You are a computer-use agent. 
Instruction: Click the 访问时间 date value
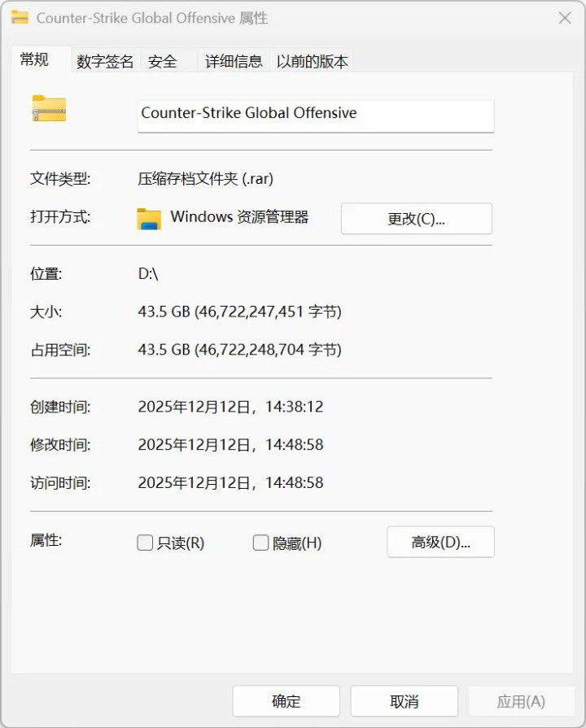pos(230,483)
